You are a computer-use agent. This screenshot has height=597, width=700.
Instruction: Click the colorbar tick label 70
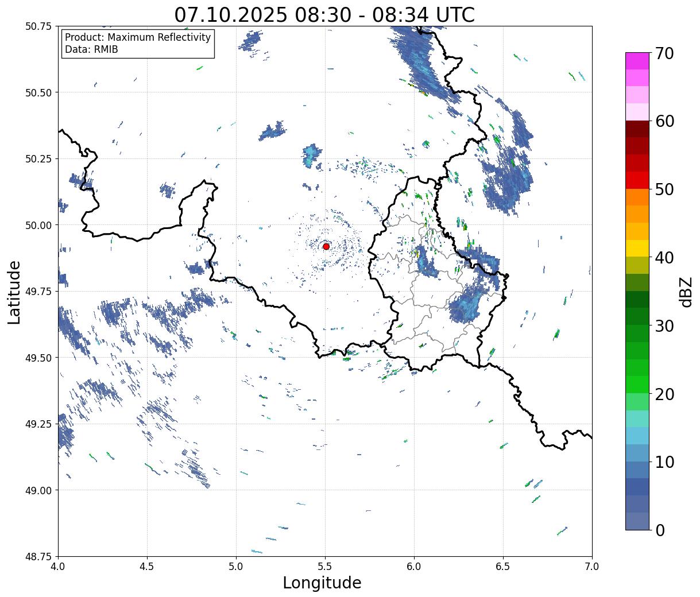[x=664, y=53]
